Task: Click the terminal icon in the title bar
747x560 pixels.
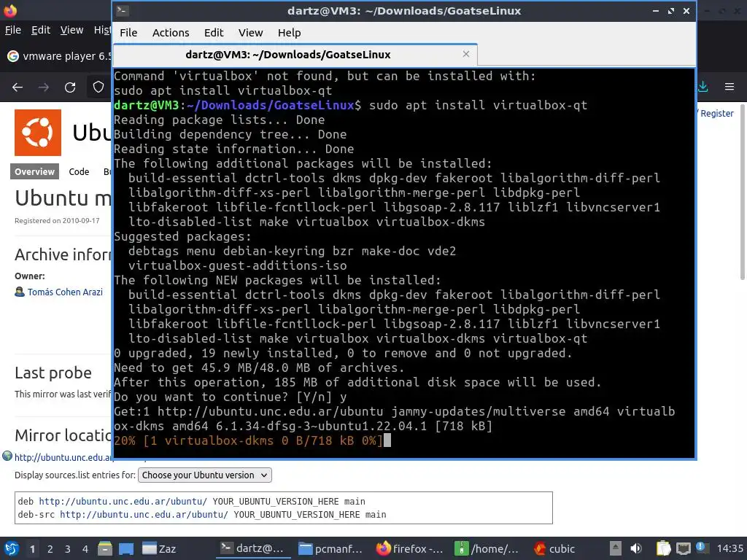Action: (x=123, y=10)
